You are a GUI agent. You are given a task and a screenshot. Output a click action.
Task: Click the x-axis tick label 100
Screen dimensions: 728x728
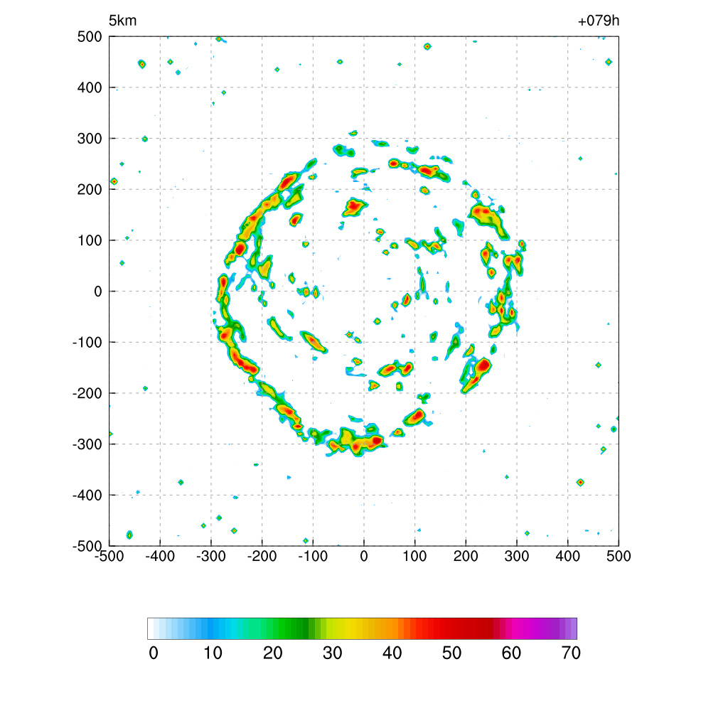[x=414, y=556]
